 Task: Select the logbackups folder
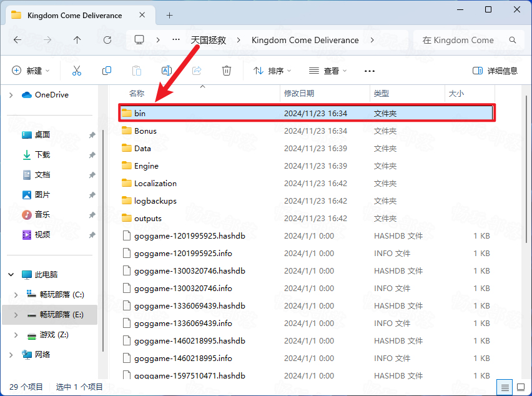tap(307, 201)
